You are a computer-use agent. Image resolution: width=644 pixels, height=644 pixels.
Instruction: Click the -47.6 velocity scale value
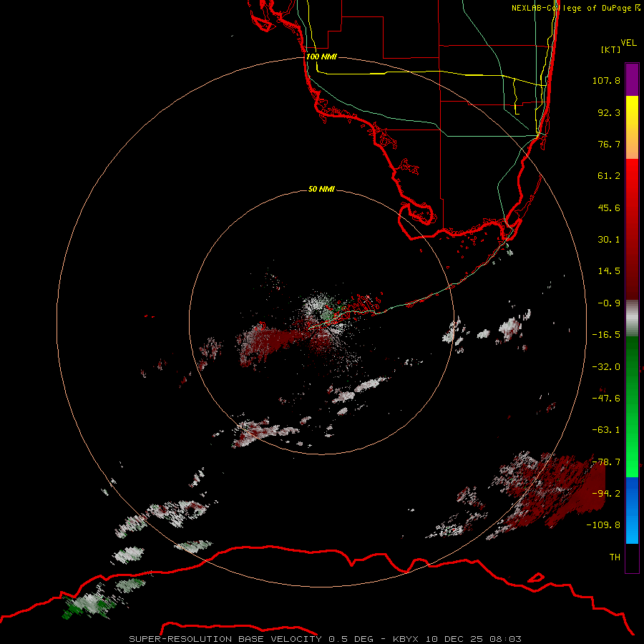(606, 399)
